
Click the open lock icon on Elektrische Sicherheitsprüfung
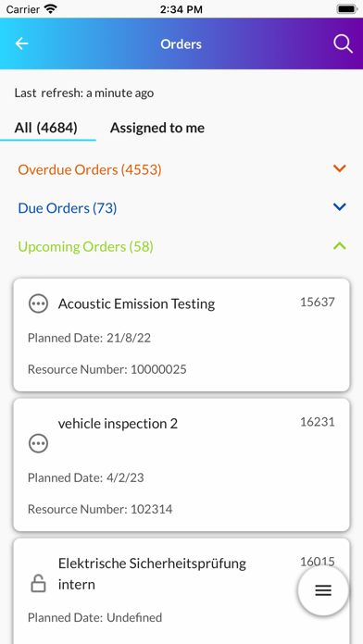[x=38, y=583]
